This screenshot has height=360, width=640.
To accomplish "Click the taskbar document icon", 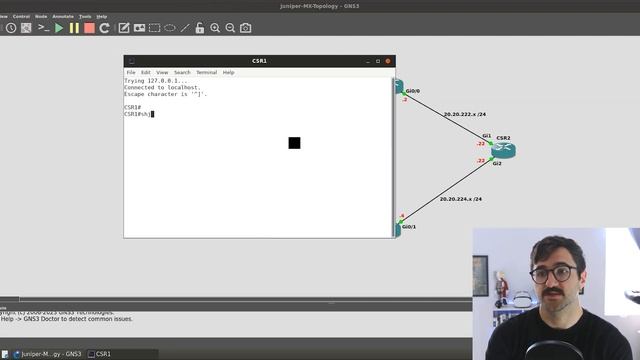I will coord(4,354).
